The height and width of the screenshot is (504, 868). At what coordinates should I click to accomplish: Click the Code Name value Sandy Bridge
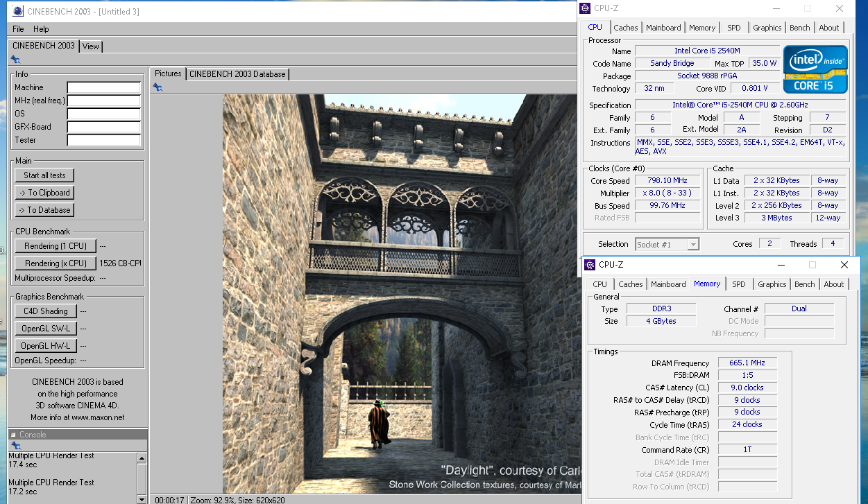(x=672, y=63)
